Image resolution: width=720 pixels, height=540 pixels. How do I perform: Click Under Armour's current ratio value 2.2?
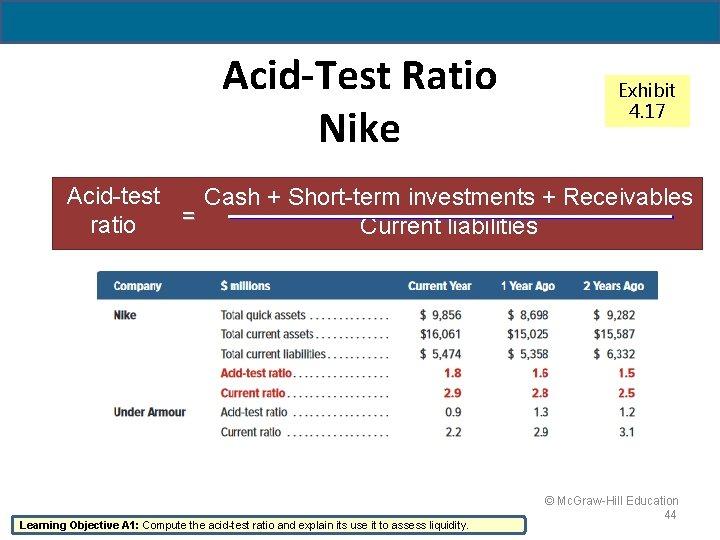tap(453, 432)
